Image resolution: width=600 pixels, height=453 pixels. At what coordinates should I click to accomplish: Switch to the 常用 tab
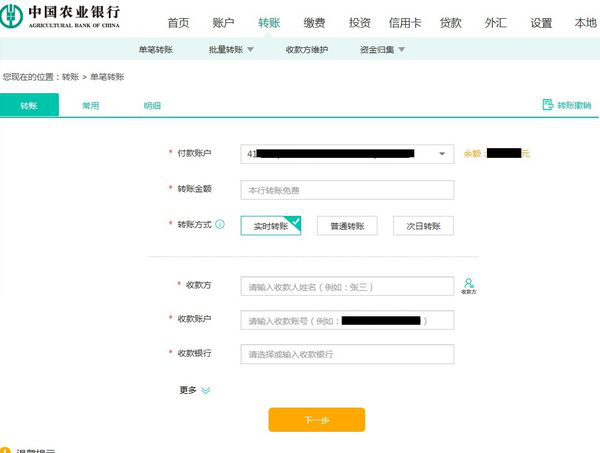click(90, 105)
